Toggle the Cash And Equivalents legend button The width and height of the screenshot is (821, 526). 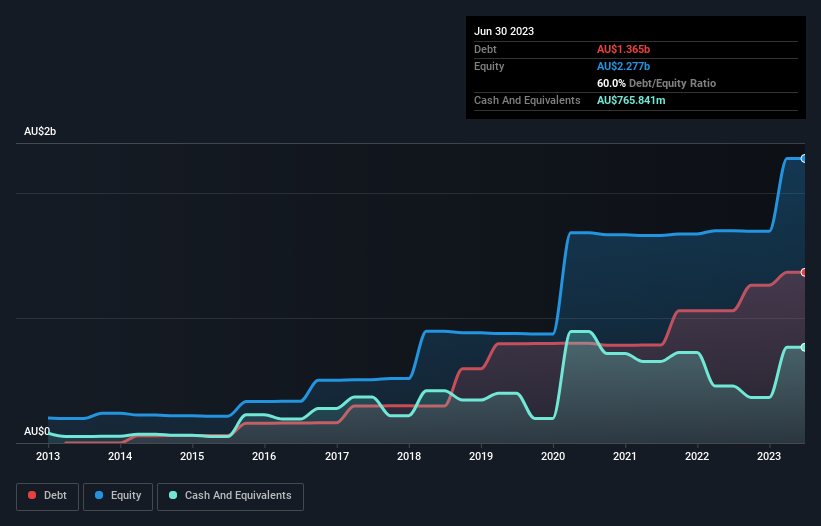pyautogui.click(x=230, y=496)
